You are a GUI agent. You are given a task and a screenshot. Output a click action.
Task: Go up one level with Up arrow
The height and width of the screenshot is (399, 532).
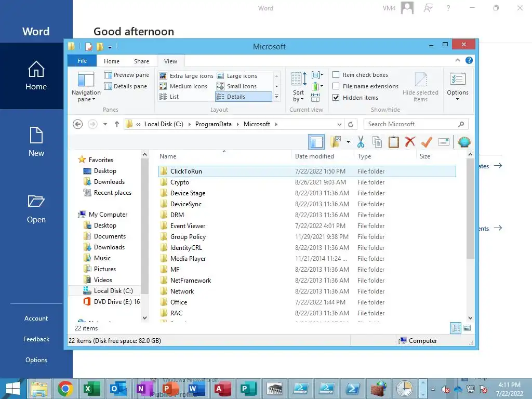point(117,124)
